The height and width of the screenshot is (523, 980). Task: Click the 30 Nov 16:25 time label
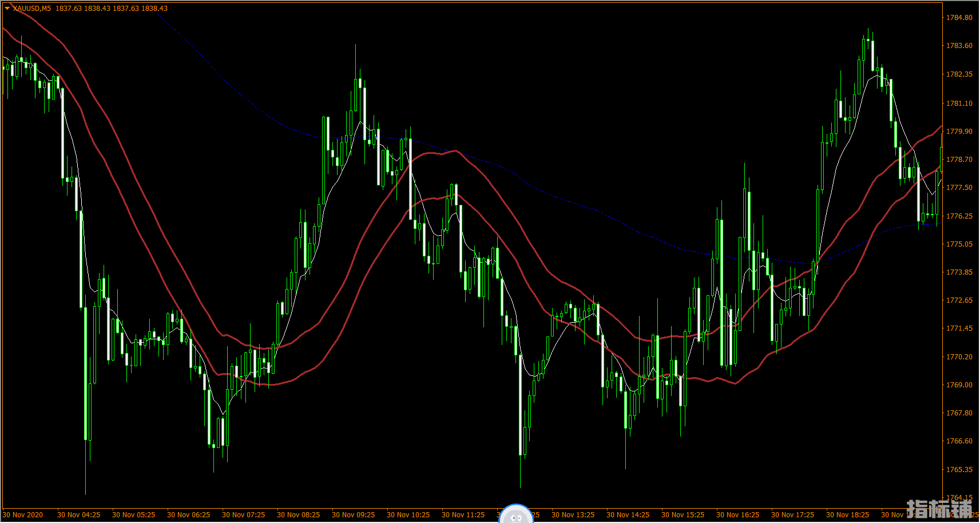(x=737, y=515)
